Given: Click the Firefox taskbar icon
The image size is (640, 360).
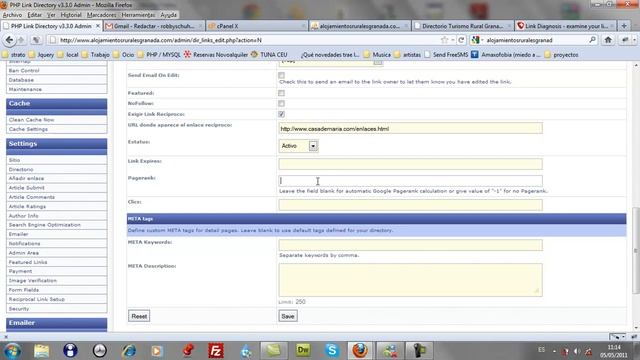Looking at the screenshot, I should pyautogui.click(x=360, y=350).
